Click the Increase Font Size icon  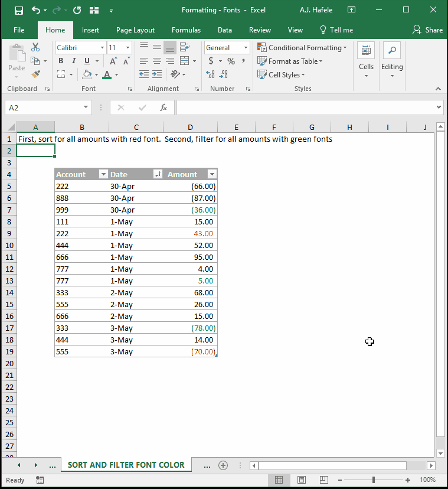[113, 61]
